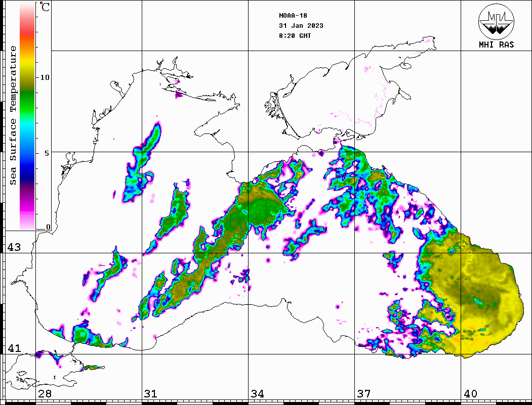Screen dimensions: 532x405
Task: Click the "5" tick on temperature scale
Action: coord(47,153)
